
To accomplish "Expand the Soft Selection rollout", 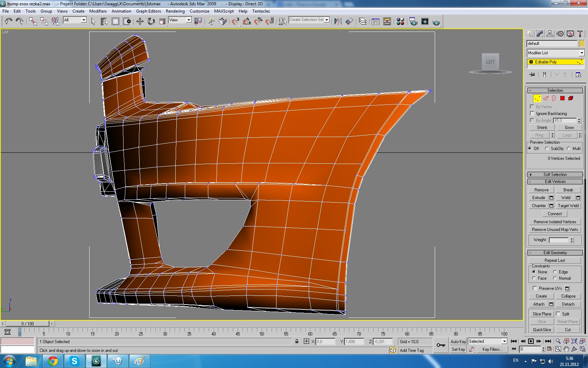I will coord(555,175).
